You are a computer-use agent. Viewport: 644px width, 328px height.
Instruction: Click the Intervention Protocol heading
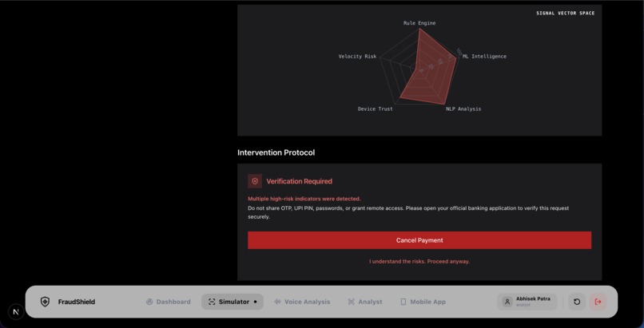[276, 152]
